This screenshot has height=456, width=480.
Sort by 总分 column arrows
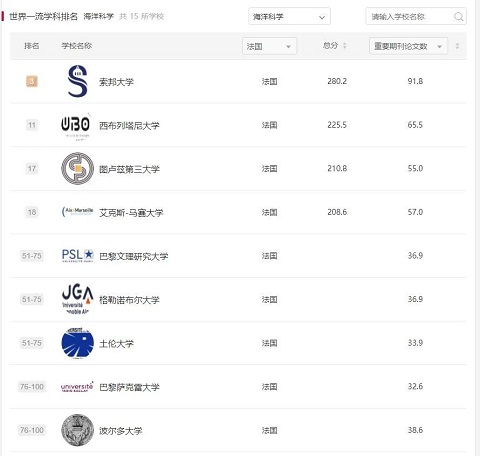(345, 46)
